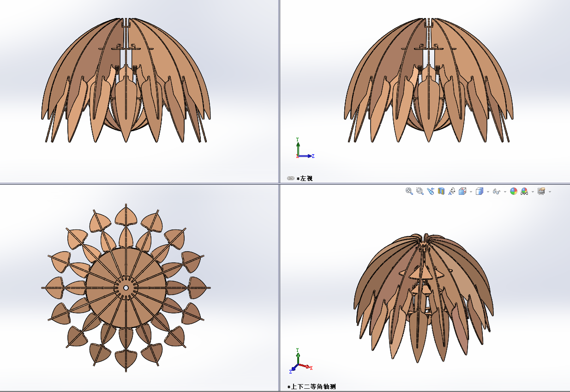This screenshot has width=570, height=392.
Task: Expand the View Orientation dropdown arrow
Action: [471, 192]
